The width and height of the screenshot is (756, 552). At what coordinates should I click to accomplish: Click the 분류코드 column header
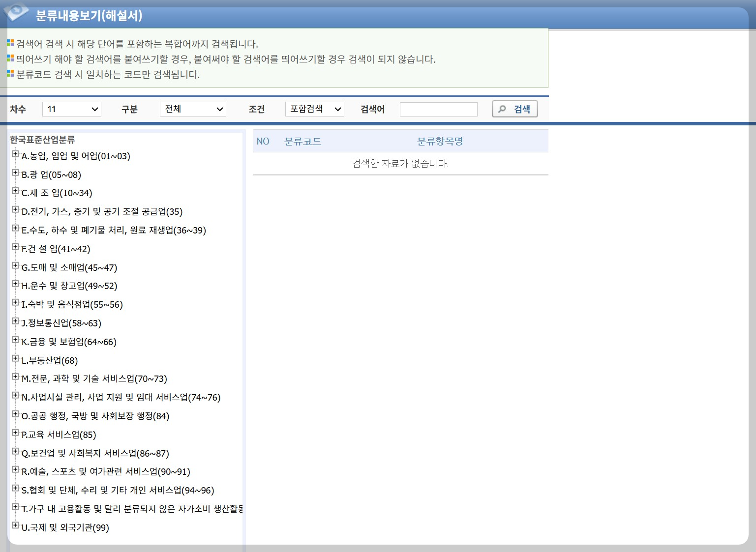coord(303,141)
